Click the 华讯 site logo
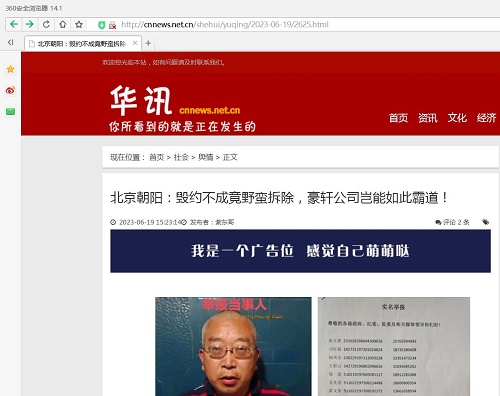 [141, 100]
